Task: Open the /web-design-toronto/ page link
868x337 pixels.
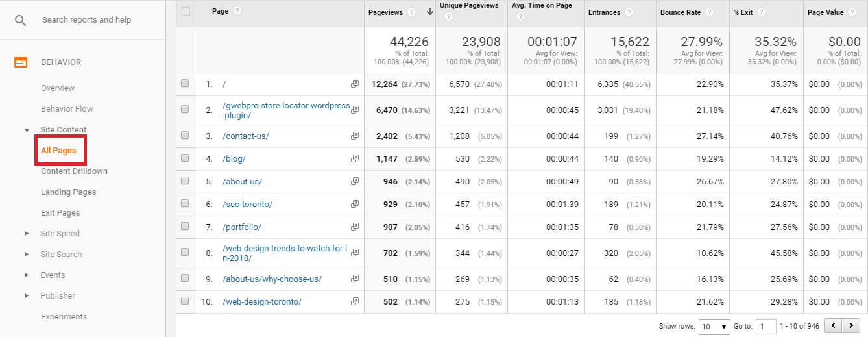Action: [262, 302]
